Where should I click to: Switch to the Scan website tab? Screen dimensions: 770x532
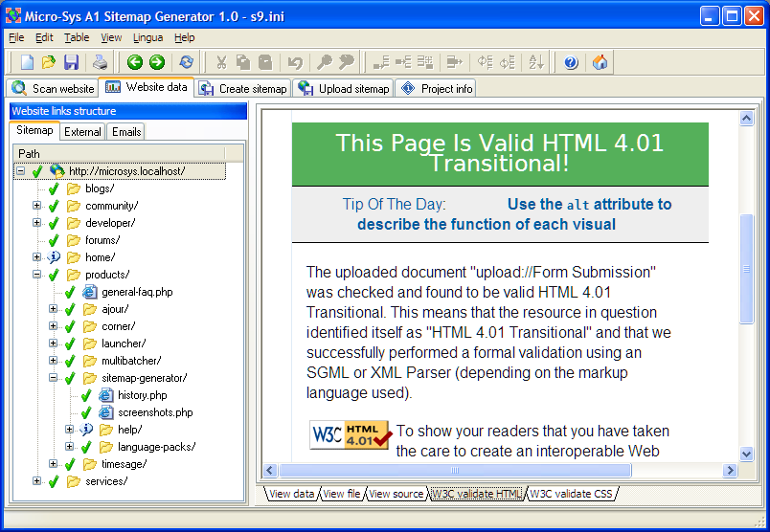pyautogui.click(x=53, y=88)
